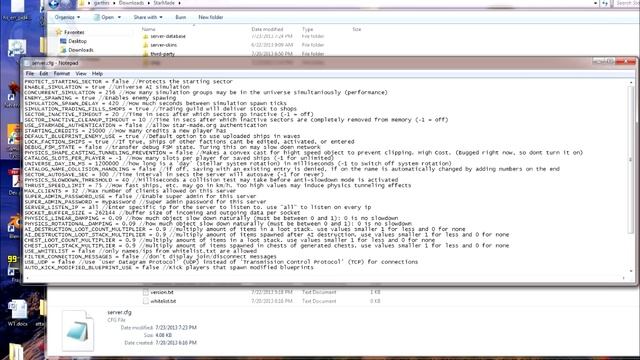Open the View menu in Notepad

[81, 73]
